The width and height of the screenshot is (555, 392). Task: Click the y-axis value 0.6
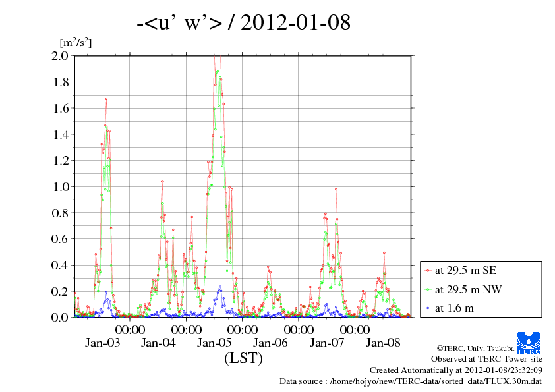click(x=60, y=238)
